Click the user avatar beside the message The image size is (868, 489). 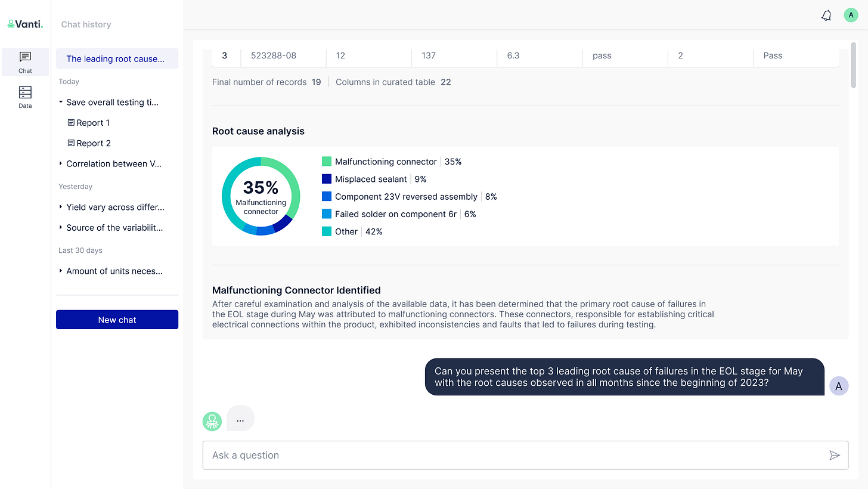839,386
